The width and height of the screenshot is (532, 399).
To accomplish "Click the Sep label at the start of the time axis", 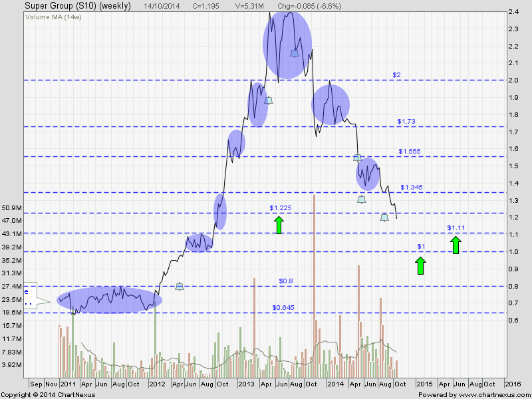I will pyautogui.click(x=36, y=384).
